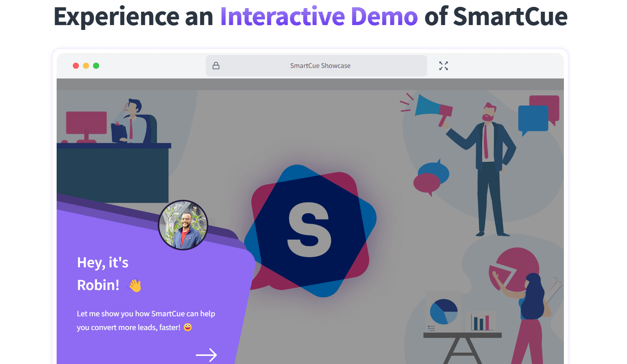The image size is (627, 364).
Task: Click the yellow window dot
Action: pyautogui.click(x=86, y=66)
